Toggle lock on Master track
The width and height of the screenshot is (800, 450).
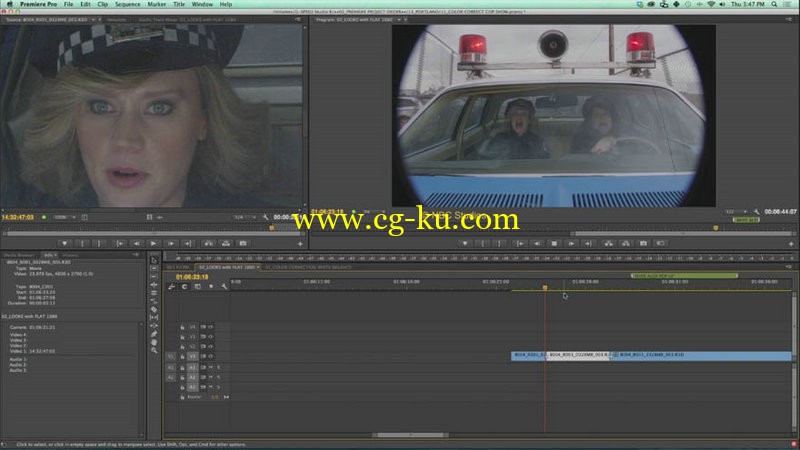tap(182, 397)
